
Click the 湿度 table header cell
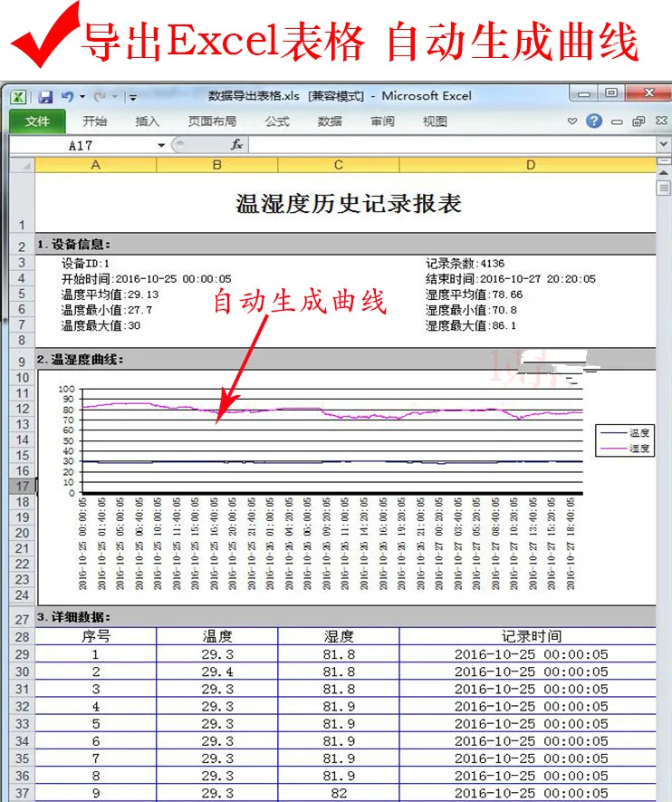(x=339, y=637)
